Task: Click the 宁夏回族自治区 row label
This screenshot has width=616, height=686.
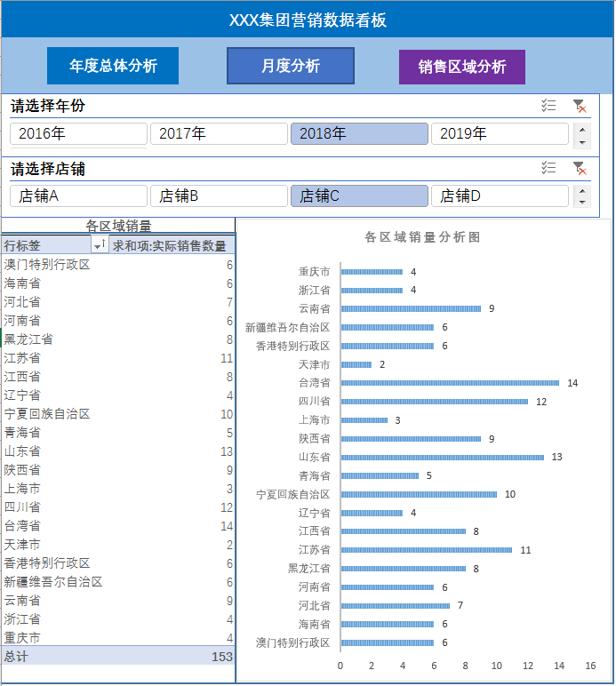Action: point(47,414)
